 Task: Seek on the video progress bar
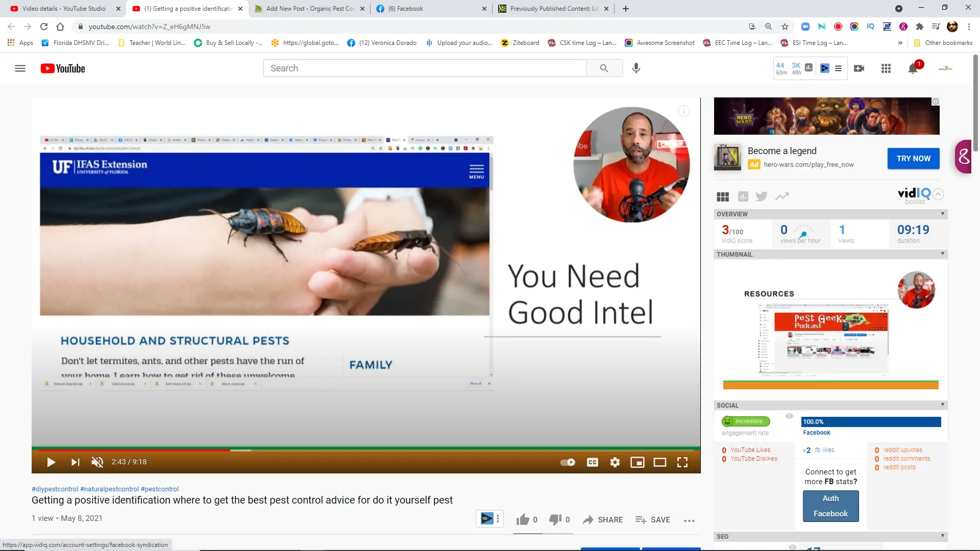click(366, 450)
